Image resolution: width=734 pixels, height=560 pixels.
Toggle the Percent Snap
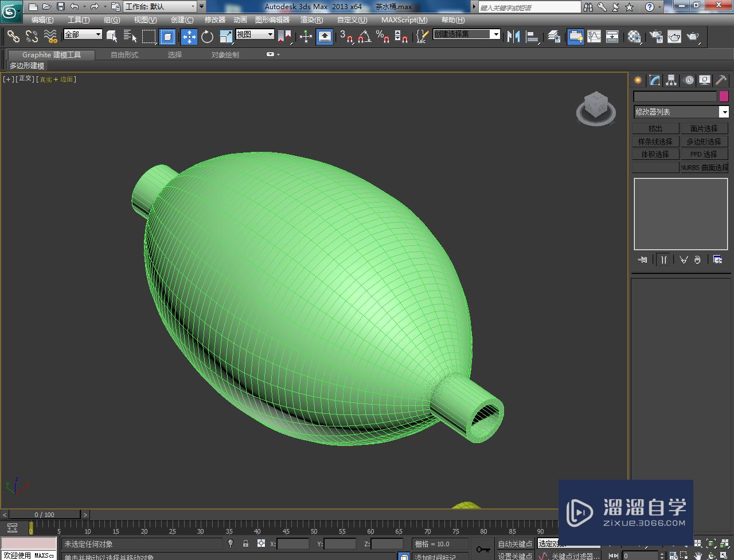click(x=382, y=37)
